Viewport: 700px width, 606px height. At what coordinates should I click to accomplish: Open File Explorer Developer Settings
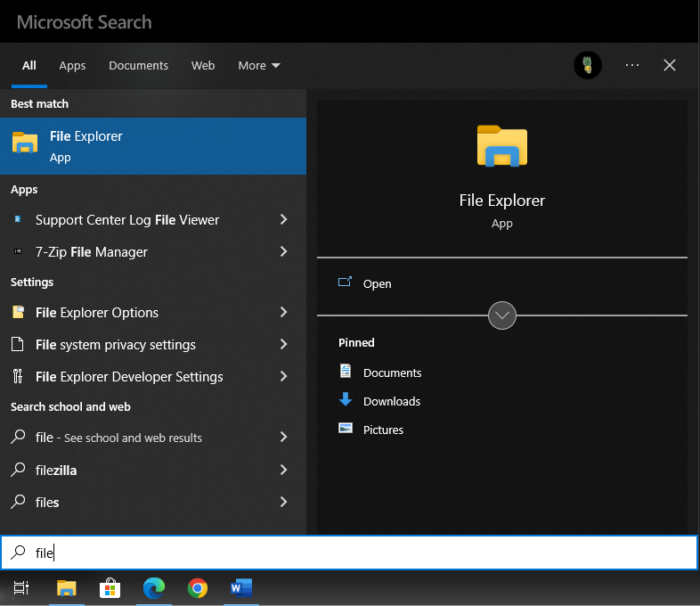(153, 377)
